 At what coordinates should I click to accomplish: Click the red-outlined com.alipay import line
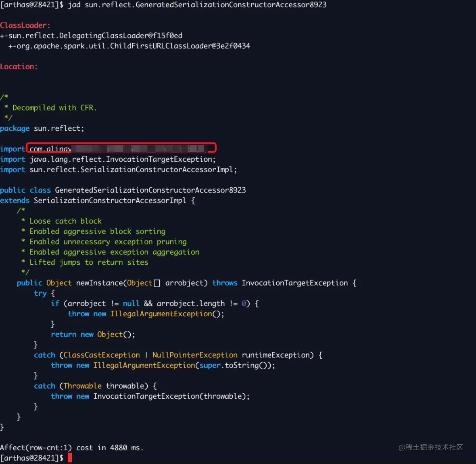121,148
